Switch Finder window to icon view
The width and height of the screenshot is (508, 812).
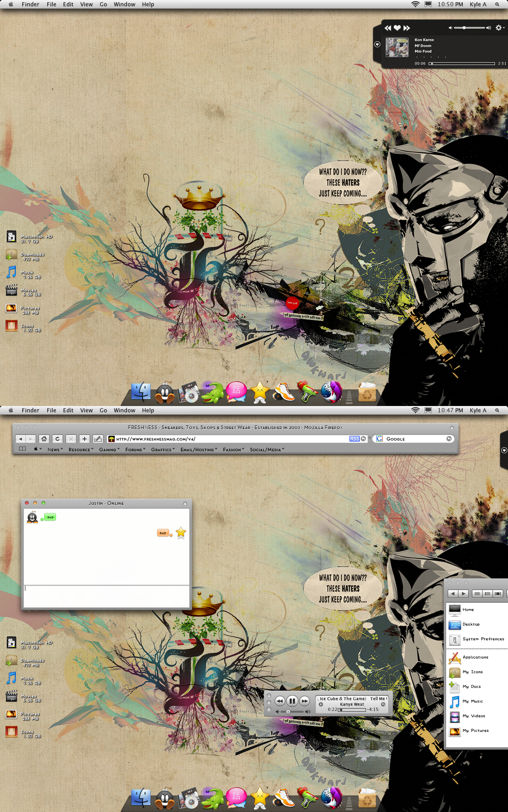(477, 594)
